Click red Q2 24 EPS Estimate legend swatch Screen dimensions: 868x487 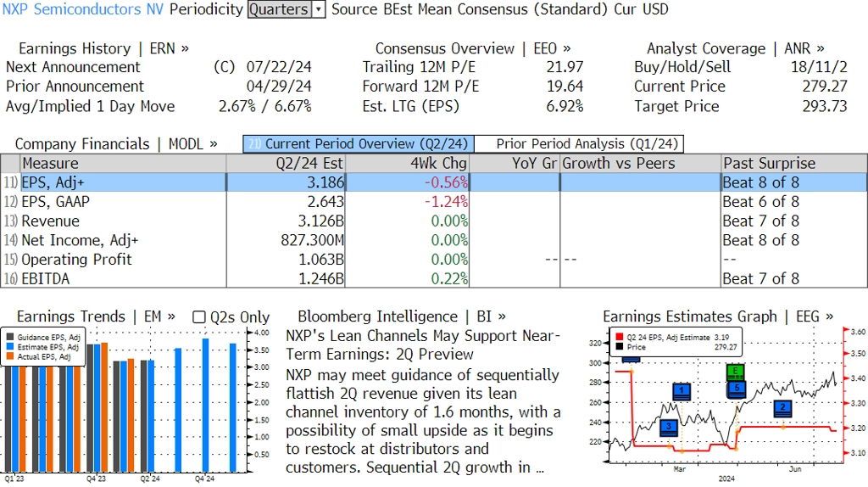[619, 337]
